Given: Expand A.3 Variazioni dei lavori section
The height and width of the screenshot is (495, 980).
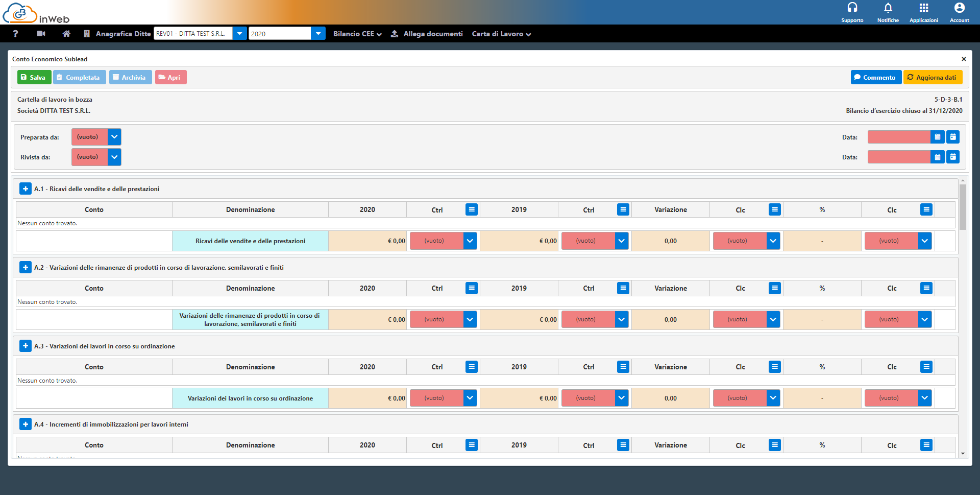Looking at the screenshot, I should point(26,346).
